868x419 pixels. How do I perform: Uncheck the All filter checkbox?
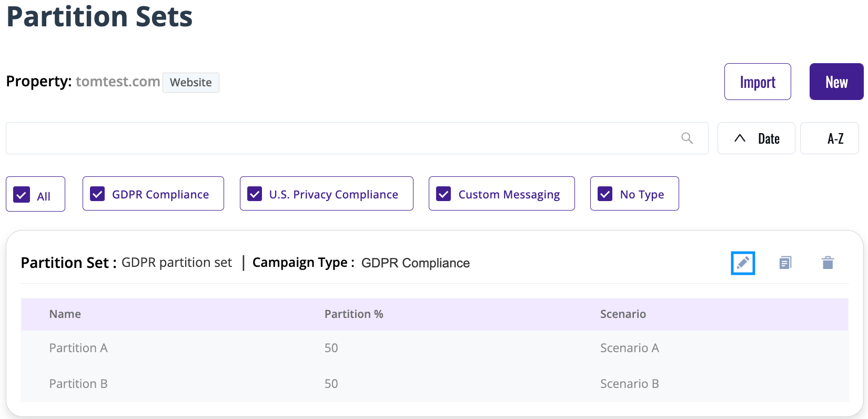tap(22, 195)
